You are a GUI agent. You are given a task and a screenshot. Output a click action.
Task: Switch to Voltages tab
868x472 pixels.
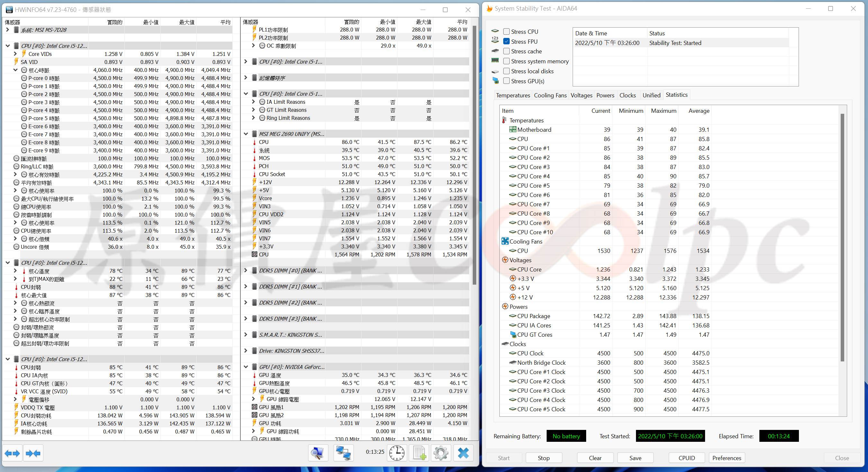pos(581,95)
